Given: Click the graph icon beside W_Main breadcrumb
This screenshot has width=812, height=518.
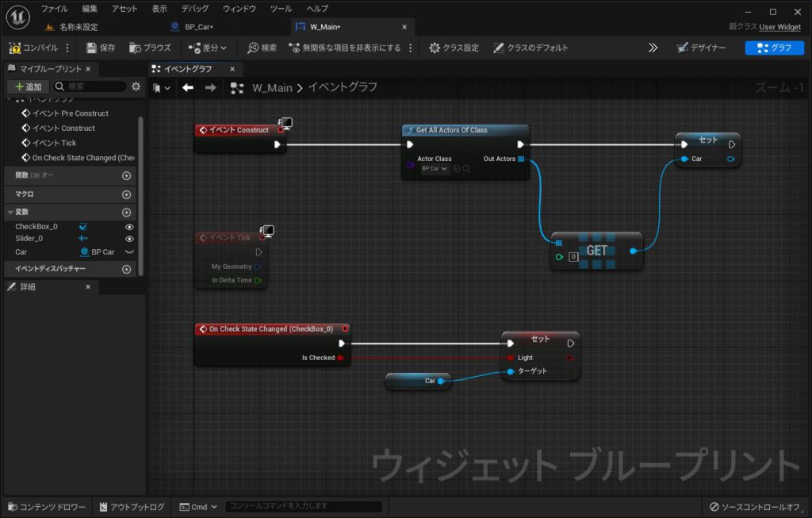Looking at the screenshot, I should [x=236, y=88].
